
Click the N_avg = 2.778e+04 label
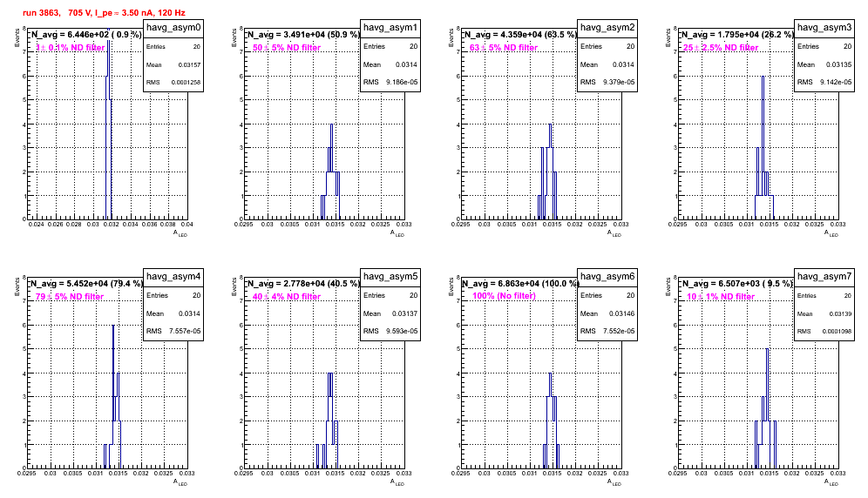point(302,283)
